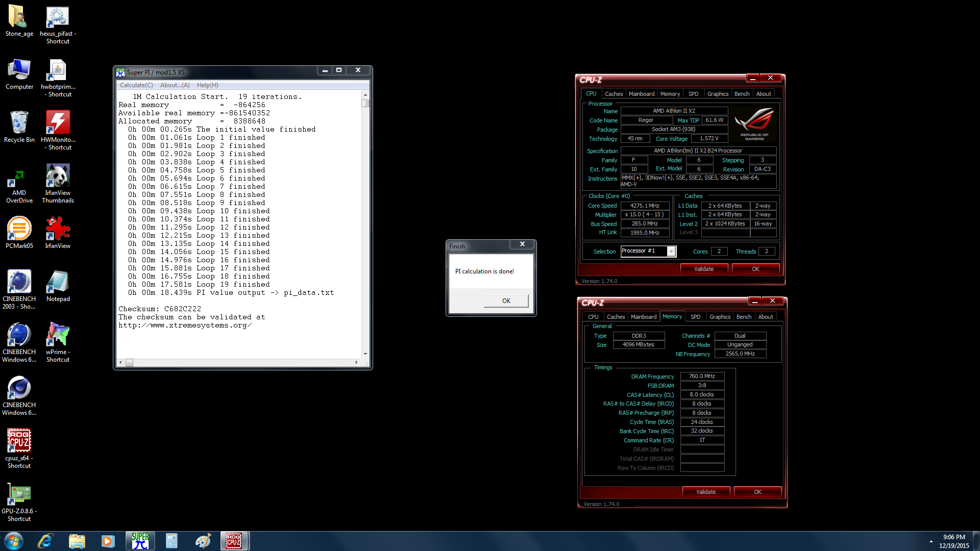Screen dimensions: 980x551
Task: Open the SPD tab in top CPU-Z window
Action: point(693,94)
